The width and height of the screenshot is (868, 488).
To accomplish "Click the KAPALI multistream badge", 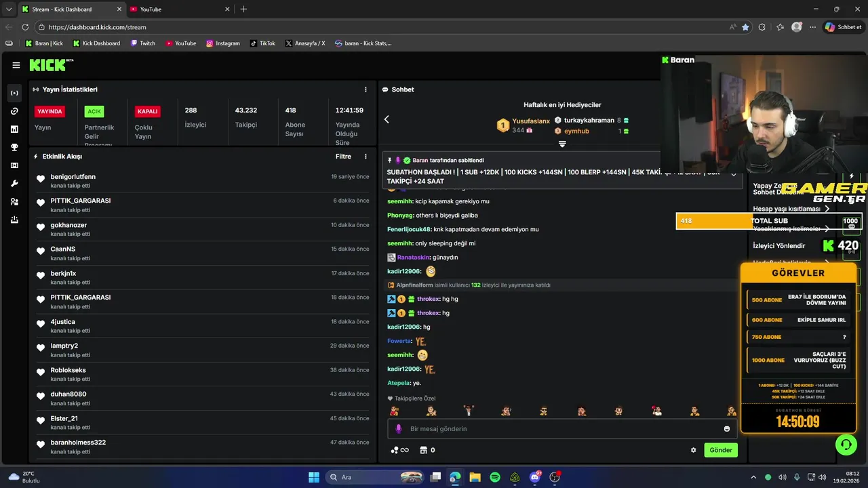I will pyautogui.click(x=147, y=111).
